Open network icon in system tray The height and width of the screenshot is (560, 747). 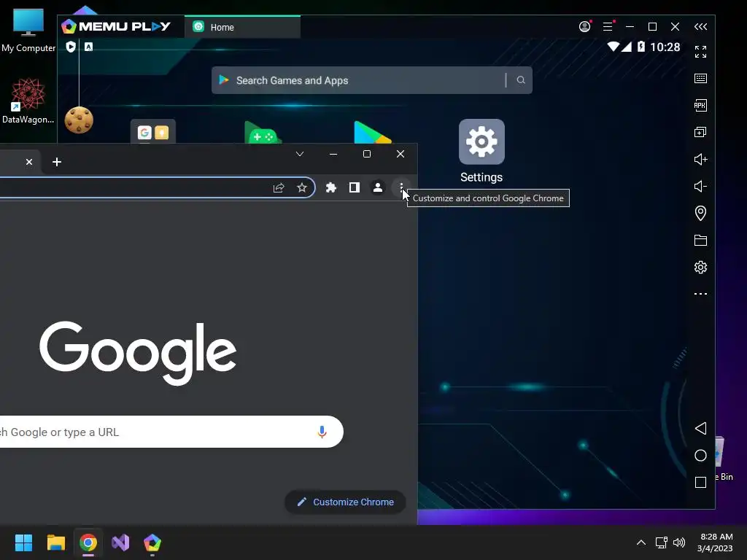tap(661, 542)
